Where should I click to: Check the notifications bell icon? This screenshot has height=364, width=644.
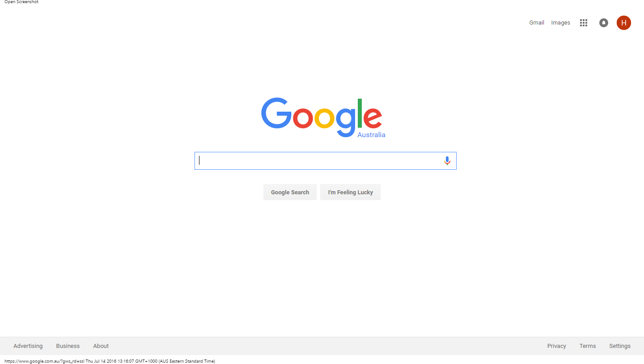[604, 23]
